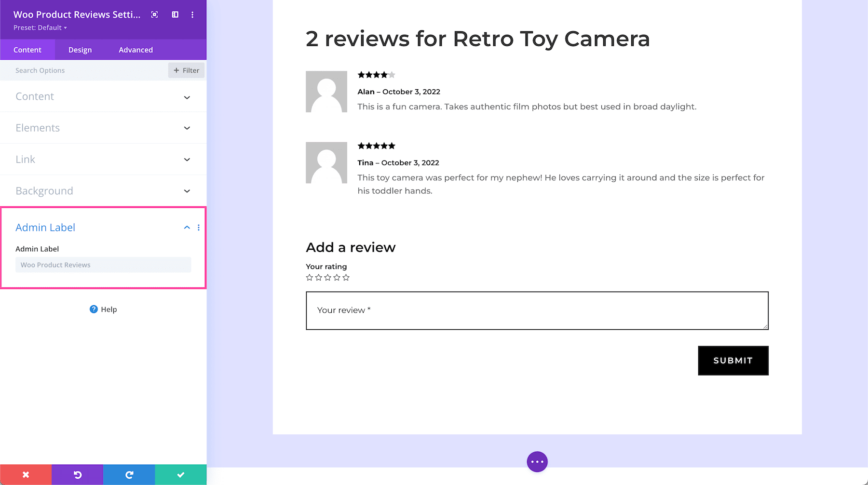Discard changes with the red X button
The width and height of the screenshot is (868, 485).
26,474
